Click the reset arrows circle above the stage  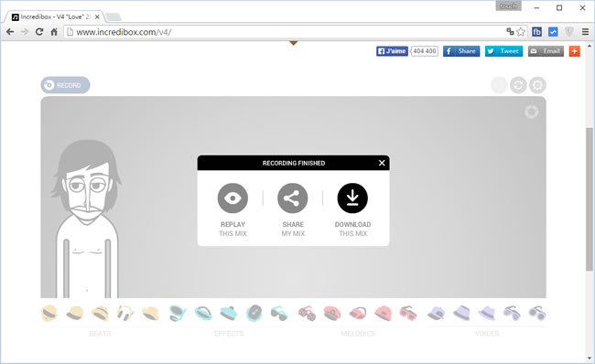click(x=518, y=85)
